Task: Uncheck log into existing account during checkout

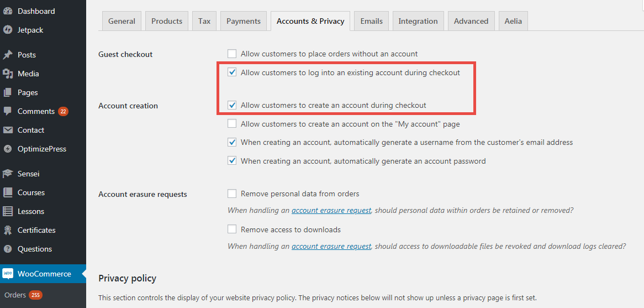Action: pyautogui.click(x=232, y=72)
